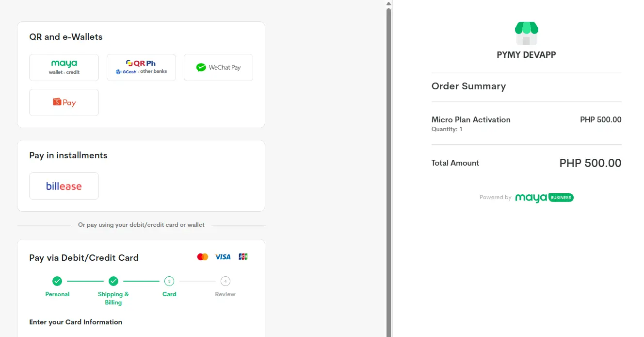Viewport: 644px width, 337px height.
Task: Select BillEase installment option
Action: (64, 186)
